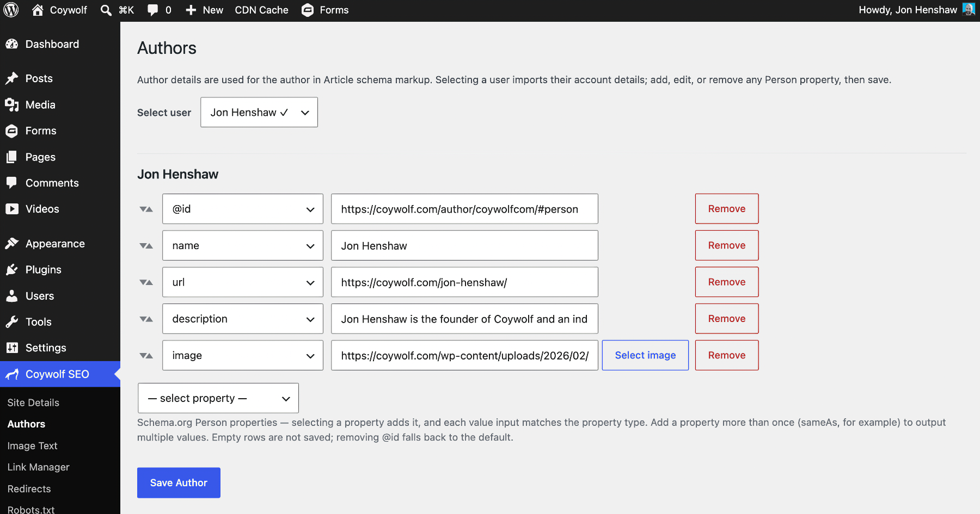Open the @id property dropdown
Image resolution: width=980 pixels, height=514 pixels.
click(243, 209)
